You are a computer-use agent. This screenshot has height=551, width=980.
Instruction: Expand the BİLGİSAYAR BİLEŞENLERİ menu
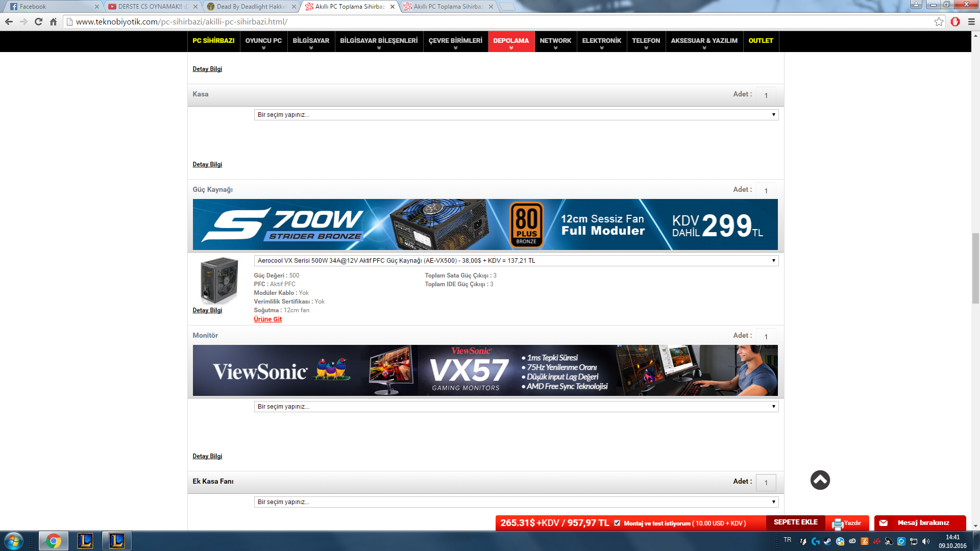(379, 41)
